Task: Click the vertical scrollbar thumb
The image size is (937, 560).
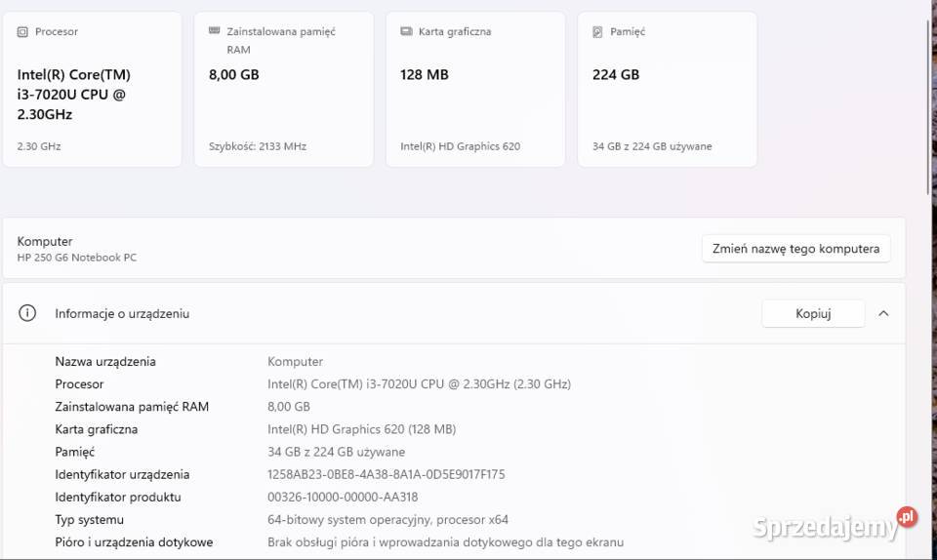Action: click(x=928, y=106)
